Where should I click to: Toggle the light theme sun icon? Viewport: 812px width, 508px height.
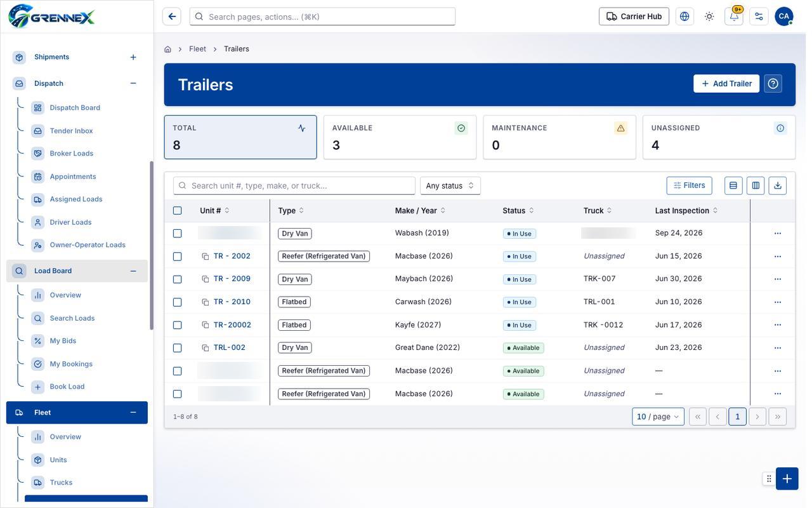[x=709, y=17]
